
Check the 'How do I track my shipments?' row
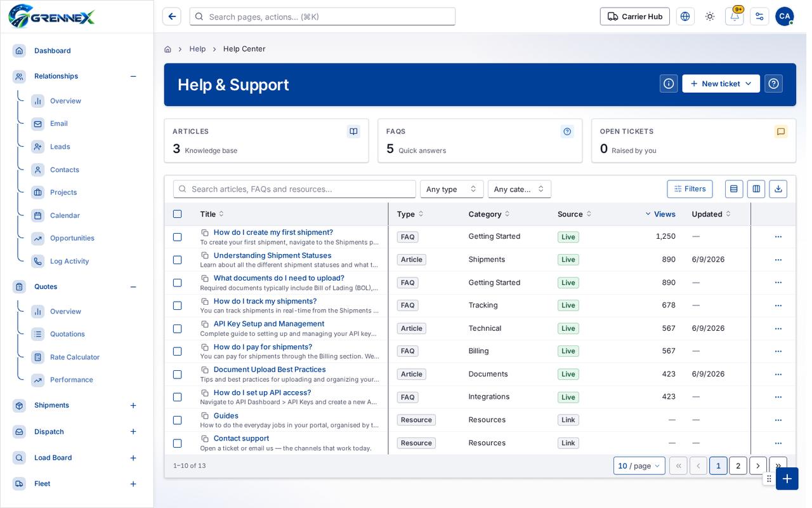point(178,305)
